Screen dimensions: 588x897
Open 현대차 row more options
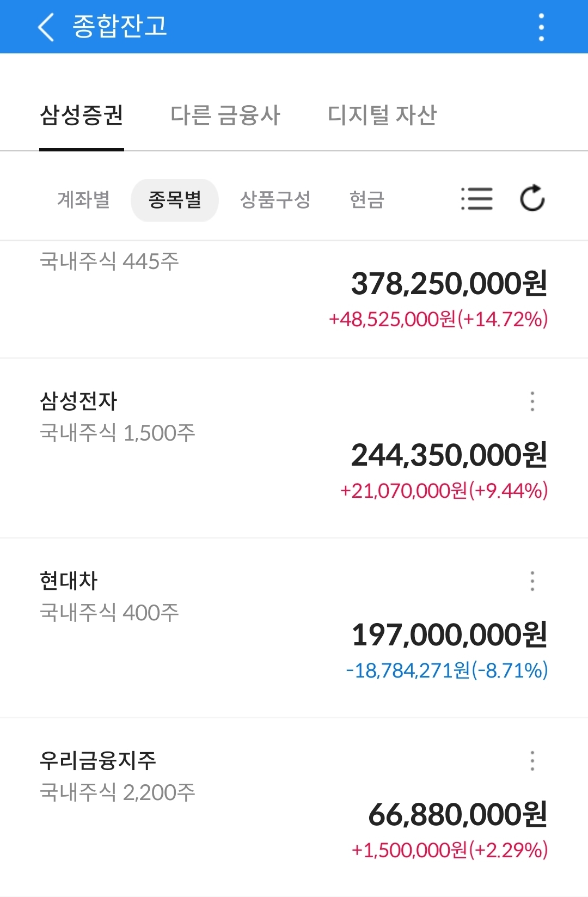coord(532,581)
